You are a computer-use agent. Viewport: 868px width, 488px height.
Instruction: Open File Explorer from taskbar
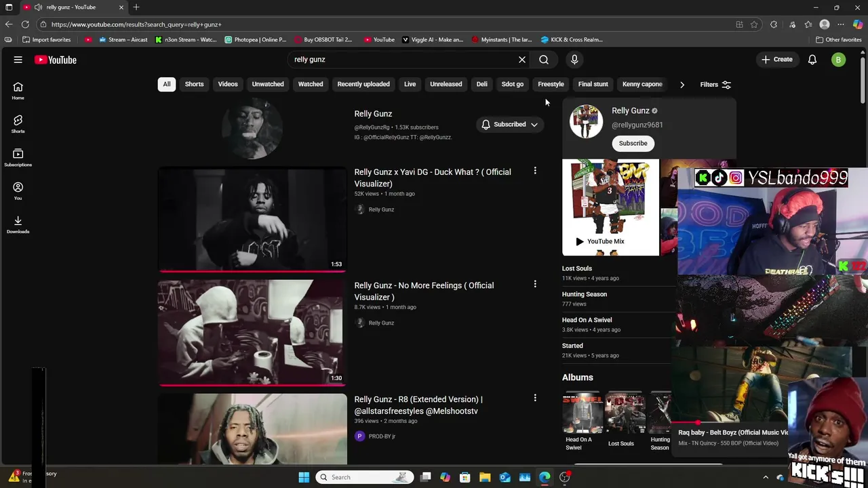485,477
